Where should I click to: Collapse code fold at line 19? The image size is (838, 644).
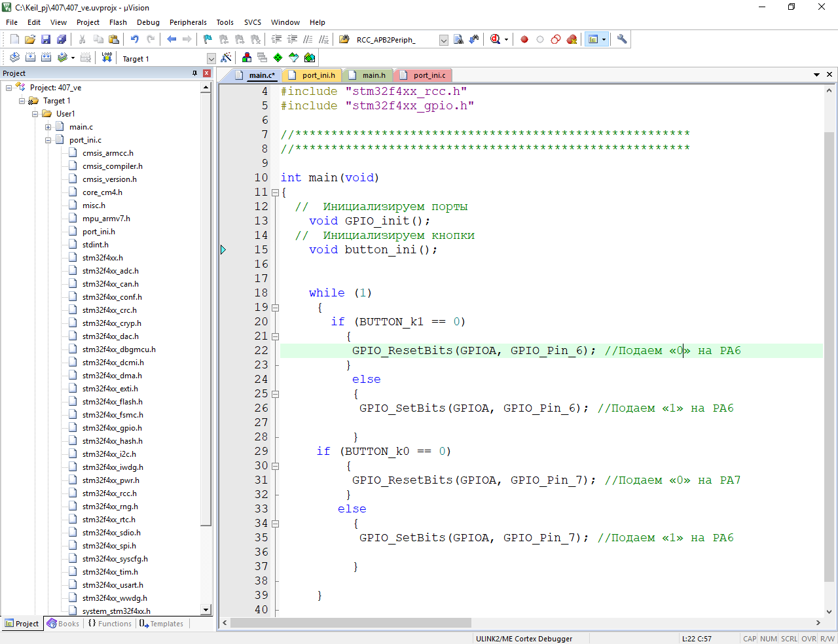(x=275, y=308)
